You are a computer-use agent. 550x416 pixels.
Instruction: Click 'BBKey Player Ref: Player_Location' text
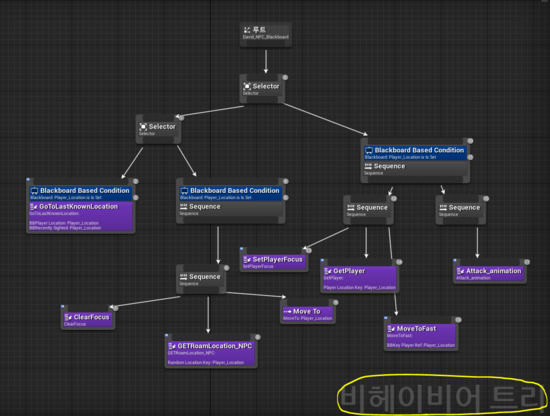point(421,345)
